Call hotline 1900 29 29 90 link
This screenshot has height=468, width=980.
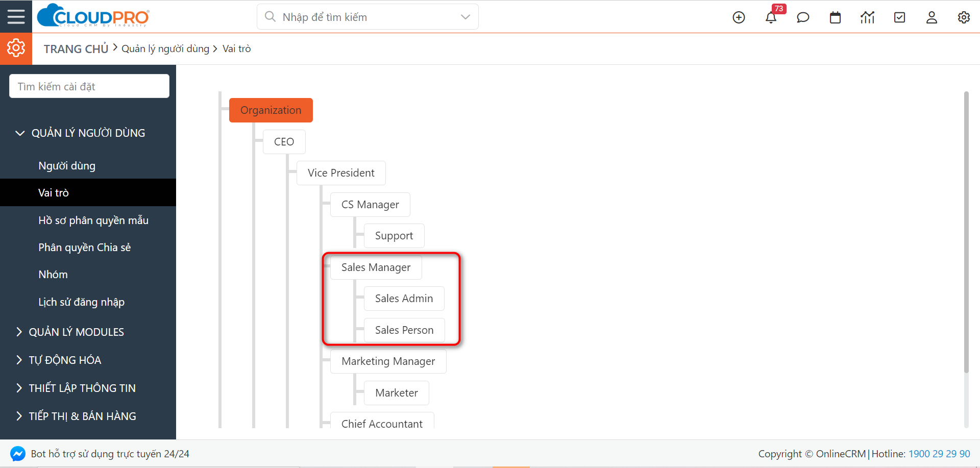point(939,454)
